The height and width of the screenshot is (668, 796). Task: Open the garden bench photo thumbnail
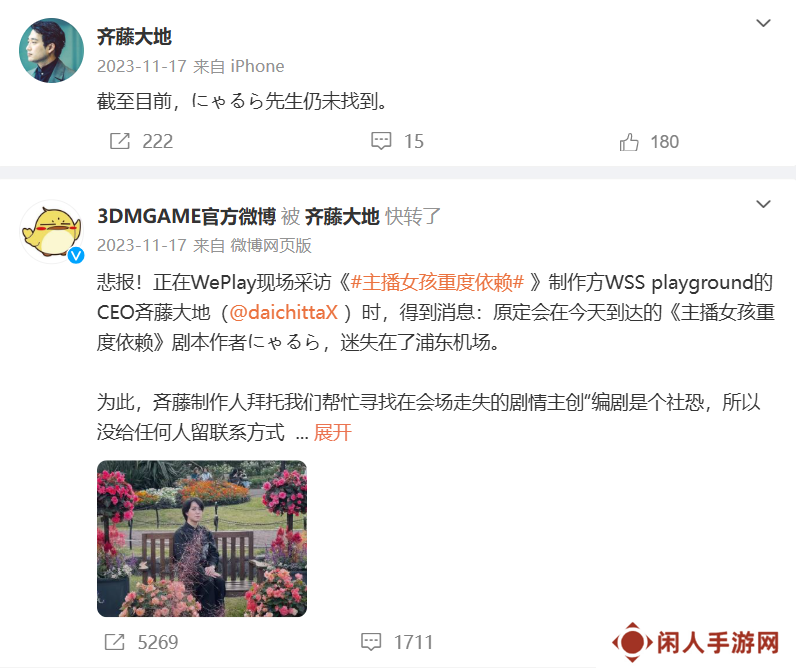click(x=202, y=539)
